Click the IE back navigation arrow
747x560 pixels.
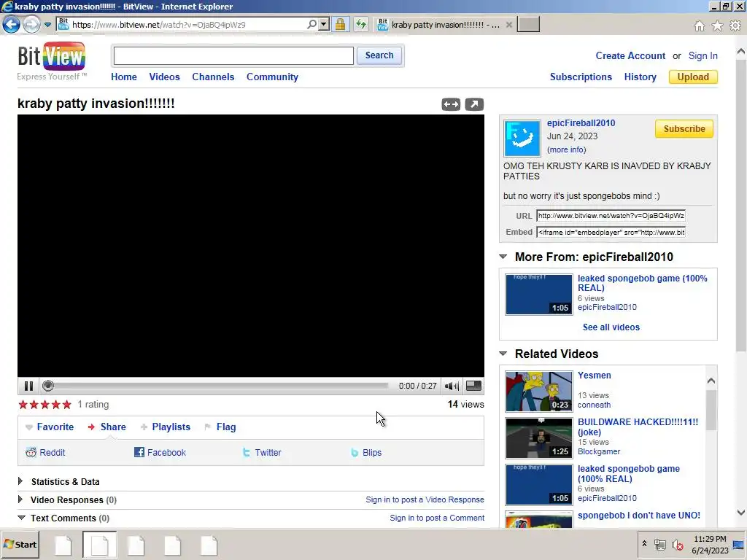point(12,24)
